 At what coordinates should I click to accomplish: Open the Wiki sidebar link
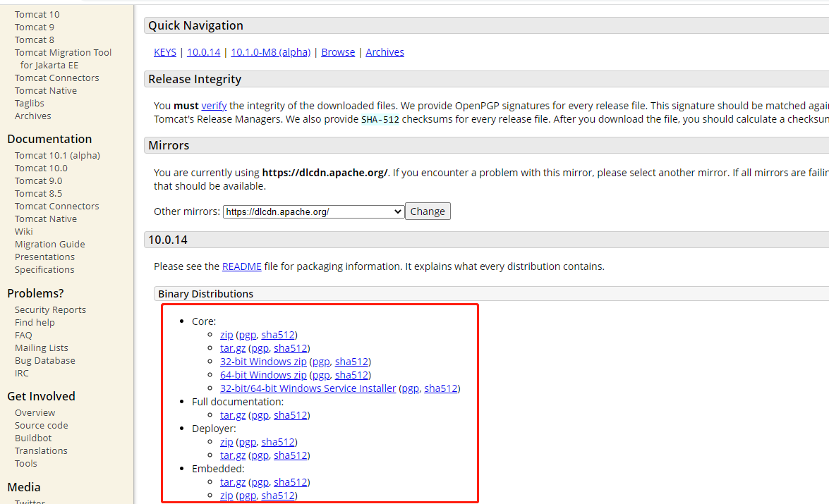24,231
